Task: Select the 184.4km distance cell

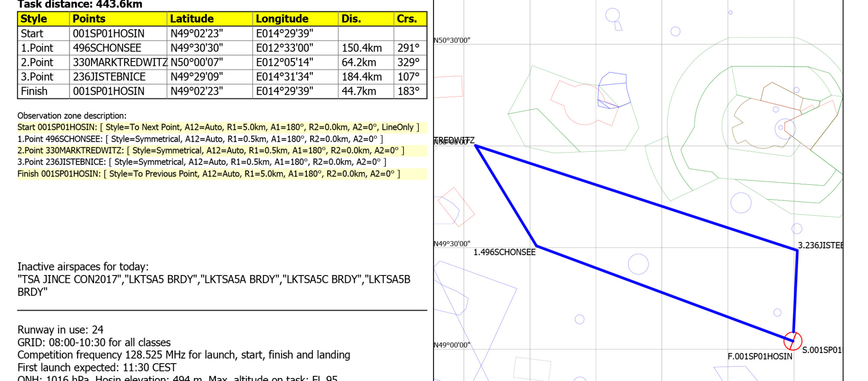Action: pyautogui.click(x=362, y=77)
